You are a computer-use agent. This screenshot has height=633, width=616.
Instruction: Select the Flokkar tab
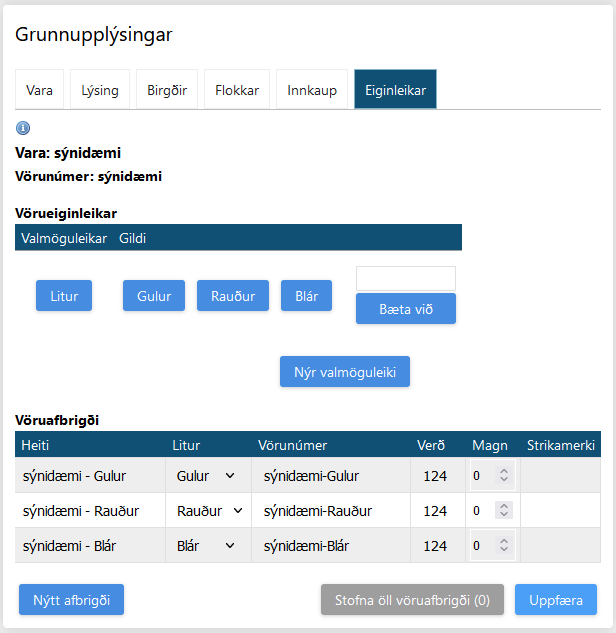237,90
